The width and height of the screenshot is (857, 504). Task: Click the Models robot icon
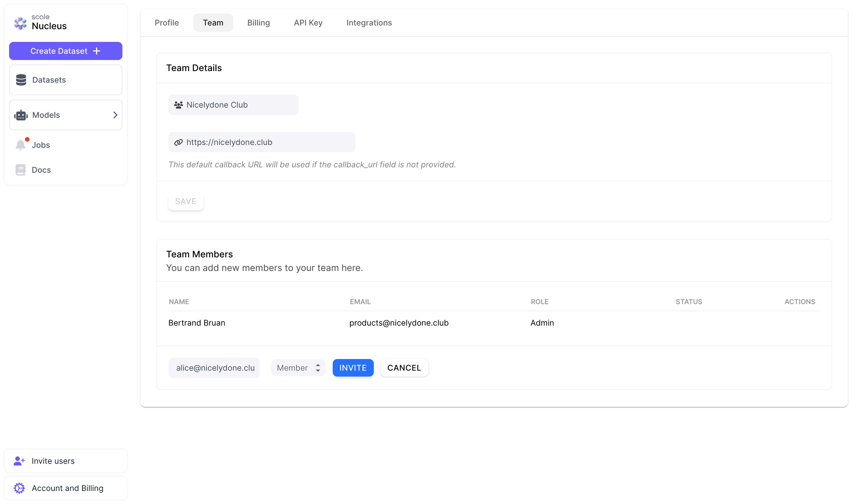point(21,115)
